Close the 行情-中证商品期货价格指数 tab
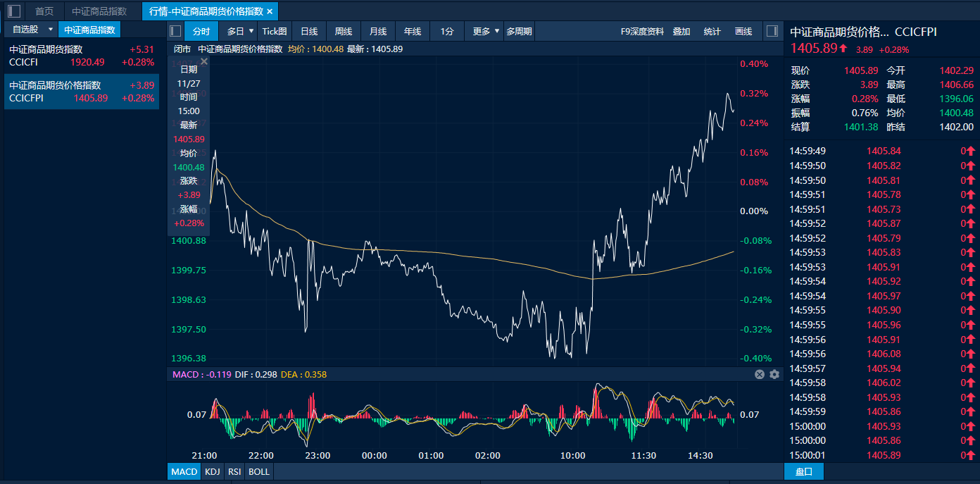Screen dimensions: 980x484 click(270, 11)
